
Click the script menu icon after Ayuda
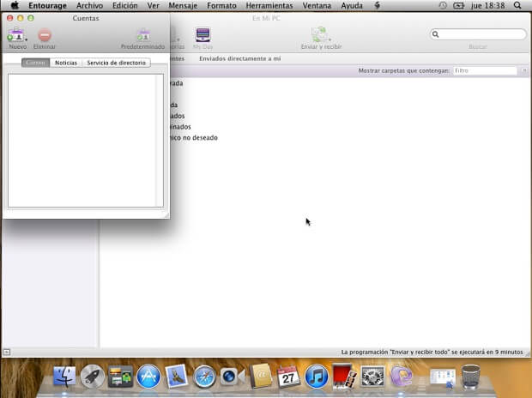[377, 5]
